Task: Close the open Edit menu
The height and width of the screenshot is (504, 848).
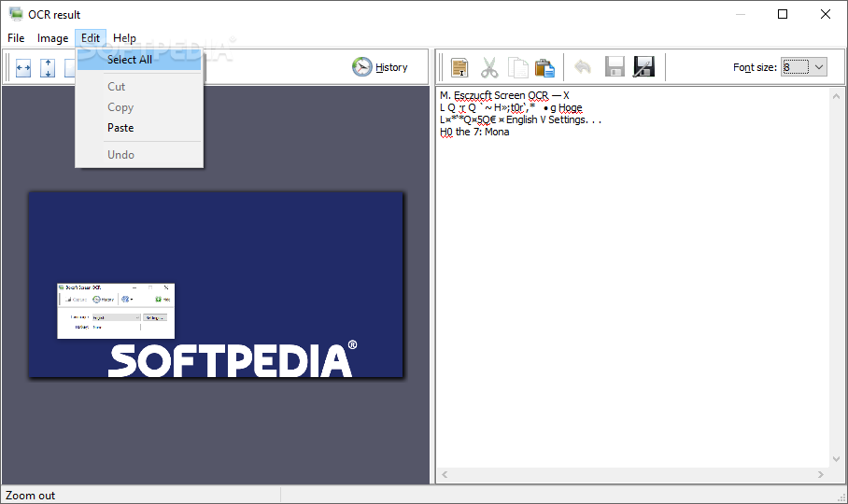Action: (x=91, y=38)
